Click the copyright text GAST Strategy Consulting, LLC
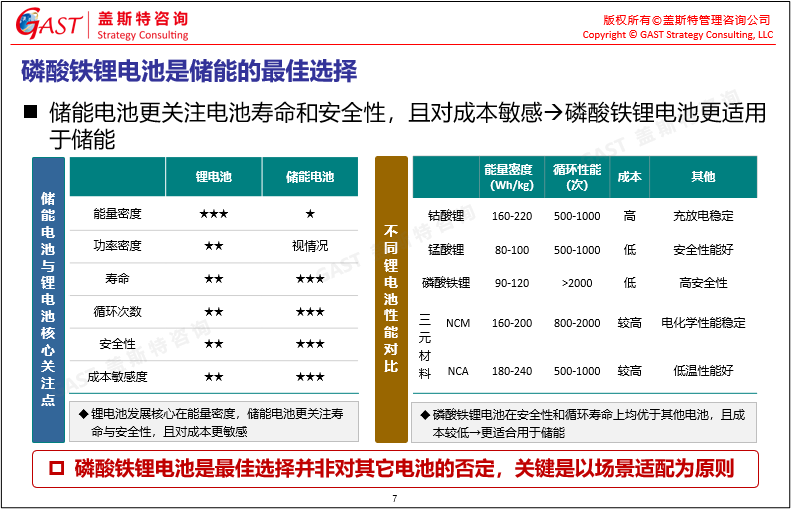This screenshot has height=509, width=791. pyautogui.click(x=677, y=35)
